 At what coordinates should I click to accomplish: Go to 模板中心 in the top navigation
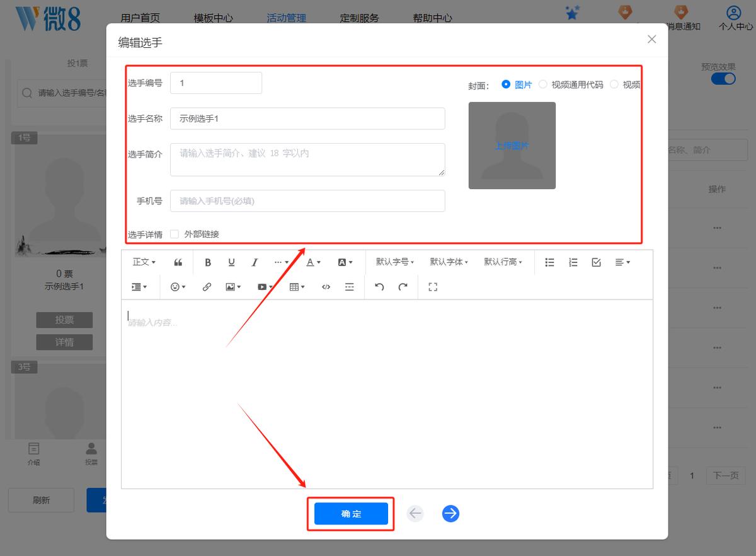coord(213,18)
